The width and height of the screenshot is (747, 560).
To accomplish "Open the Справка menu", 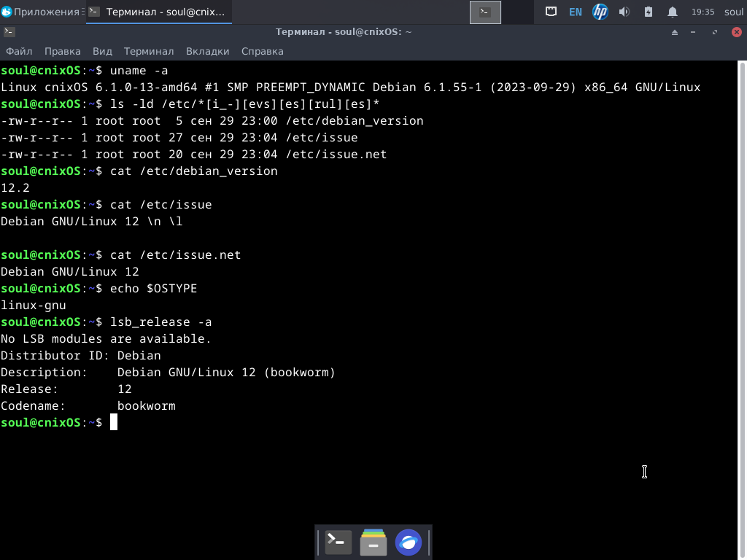I will (x=263, y=51).
